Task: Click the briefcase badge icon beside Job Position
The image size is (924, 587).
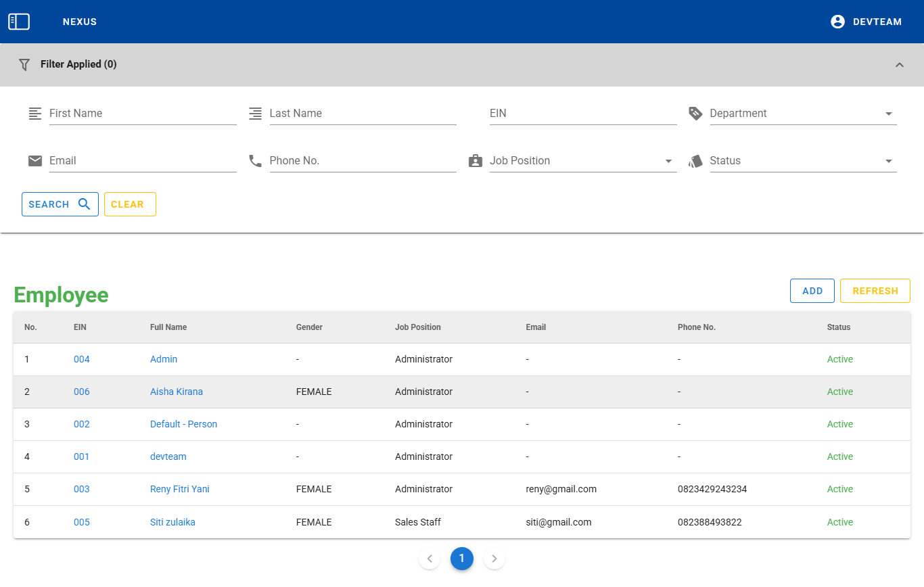Action: pyautogui.click(x=476, y=161)
